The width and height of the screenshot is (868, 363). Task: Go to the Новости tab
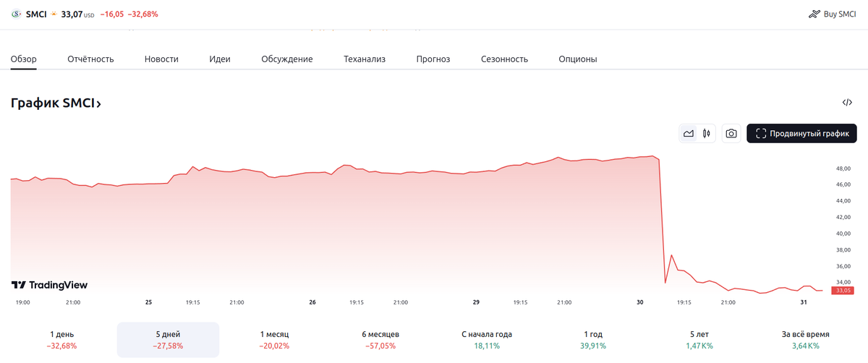(x=161, y=59)
